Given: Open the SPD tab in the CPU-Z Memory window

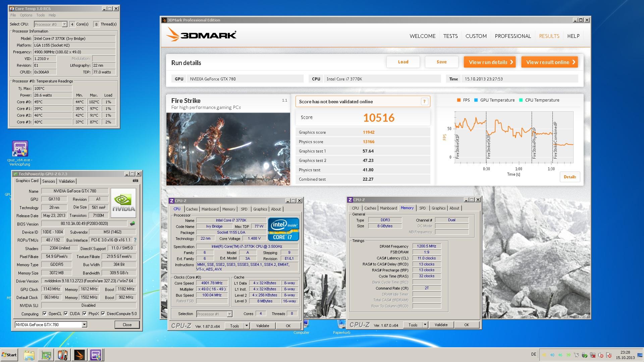Looking at the screenshot, I should coord(423,208).
